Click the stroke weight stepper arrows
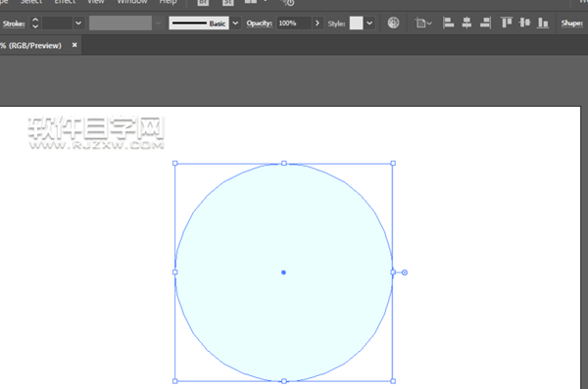Image resolution: width=588 pixels, height=389 pixels. 35,24
